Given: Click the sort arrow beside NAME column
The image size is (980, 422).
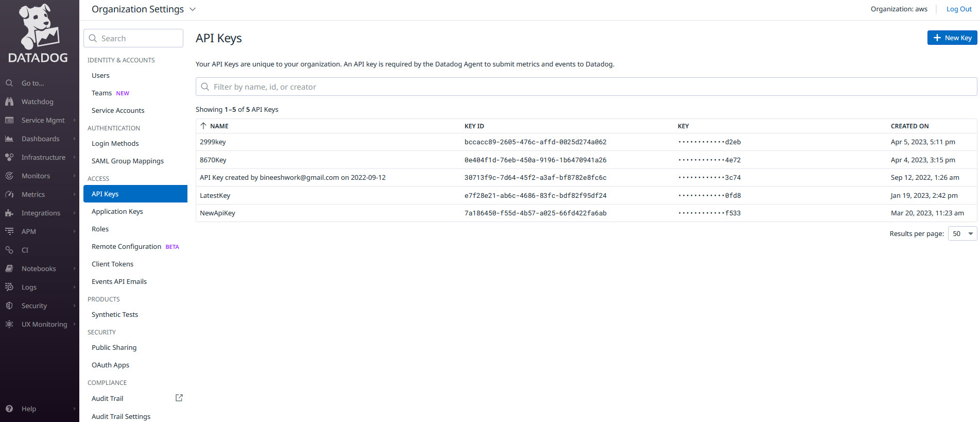Looking at the screenshot, I should click(x=203, y=126).
